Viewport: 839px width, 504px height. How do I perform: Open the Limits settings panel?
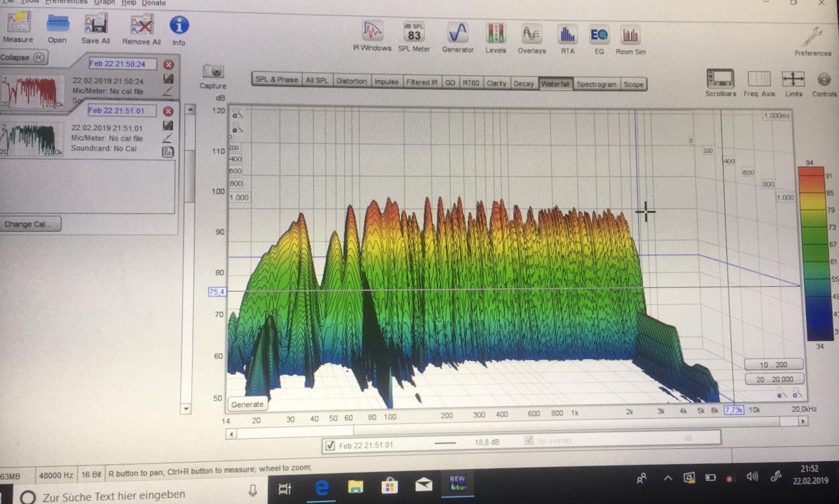[793, 79]
